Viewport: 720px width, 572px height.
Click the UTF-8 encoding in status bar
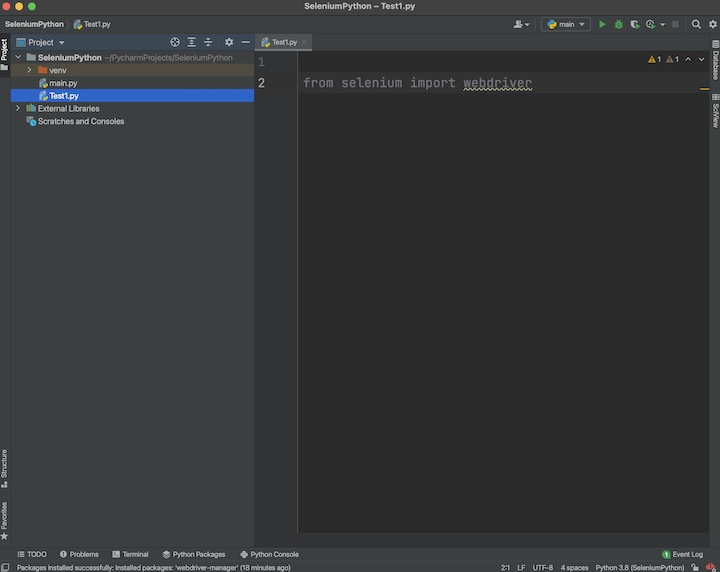tap(543, 567)
